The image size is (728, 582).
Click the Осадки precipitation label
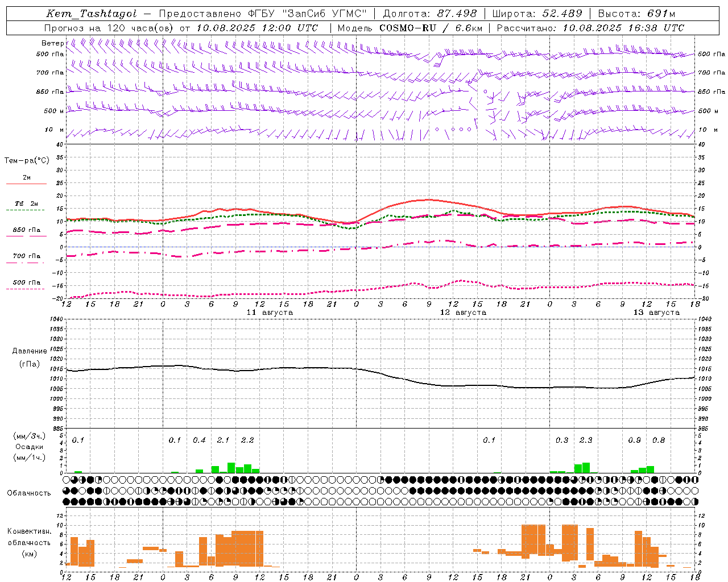click(x=29, y=447)
